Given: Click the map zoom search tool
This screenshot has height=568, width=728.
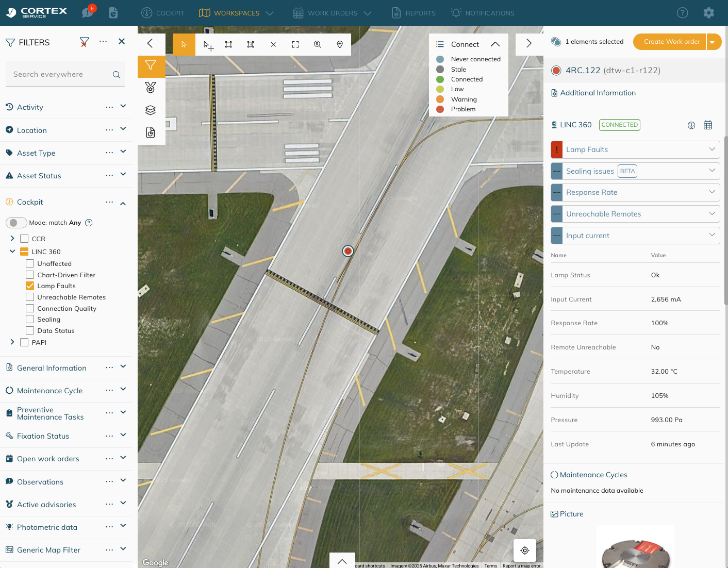Looking at the screenshot, I should tap(318, 45).
